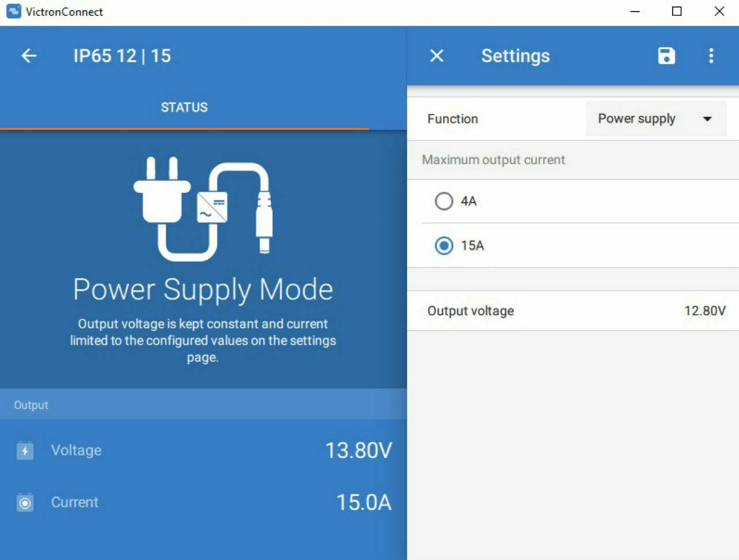
Task: Switch to the STATUS tab
Action: pos(184,107)
